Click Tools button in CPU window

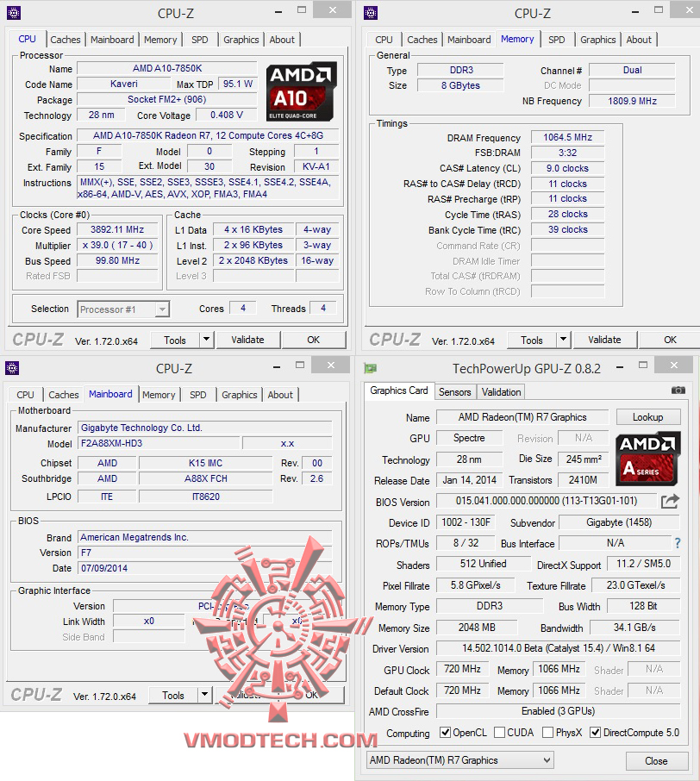click(175, 340)
